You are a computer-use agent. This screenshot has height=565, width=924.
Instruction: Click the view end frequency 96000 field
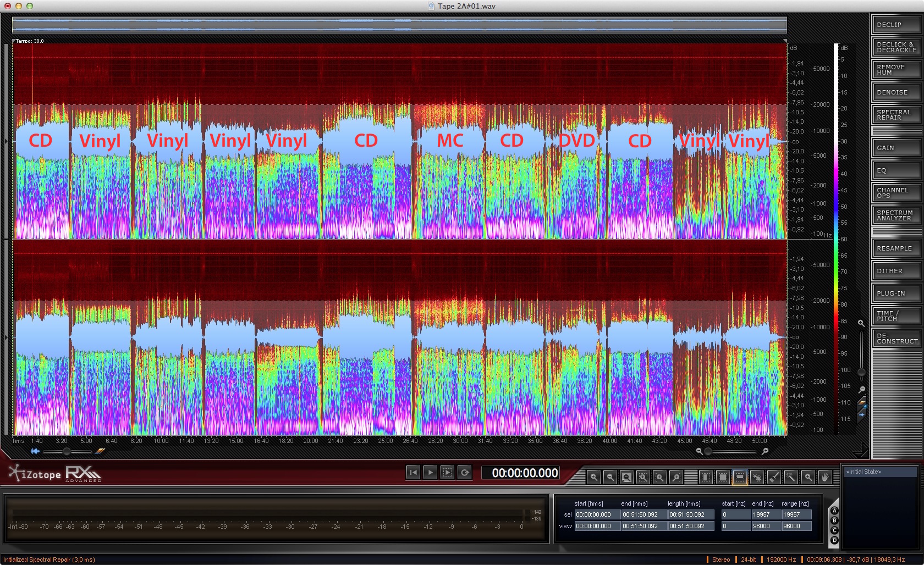[766, 526]
